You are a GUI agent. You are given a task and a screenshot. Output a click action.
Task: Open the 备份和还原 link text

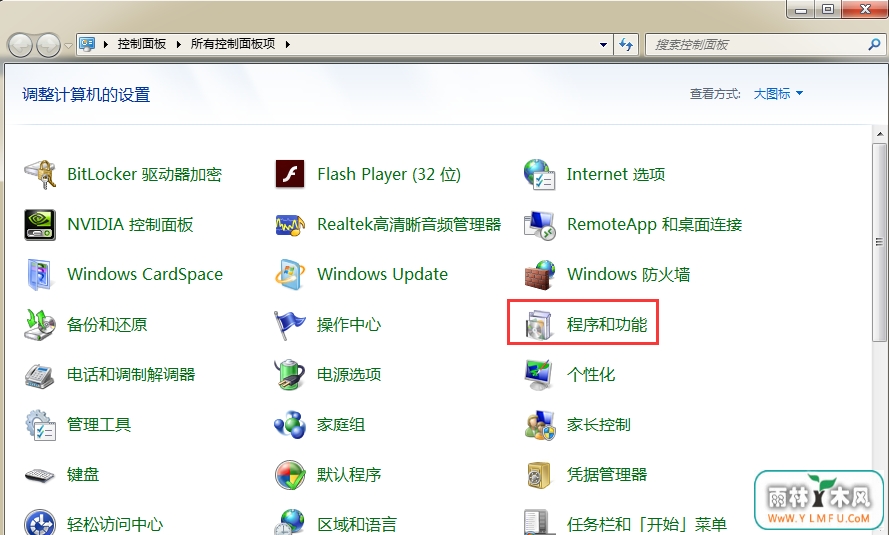pyautogui.click(x=107, y=325)
